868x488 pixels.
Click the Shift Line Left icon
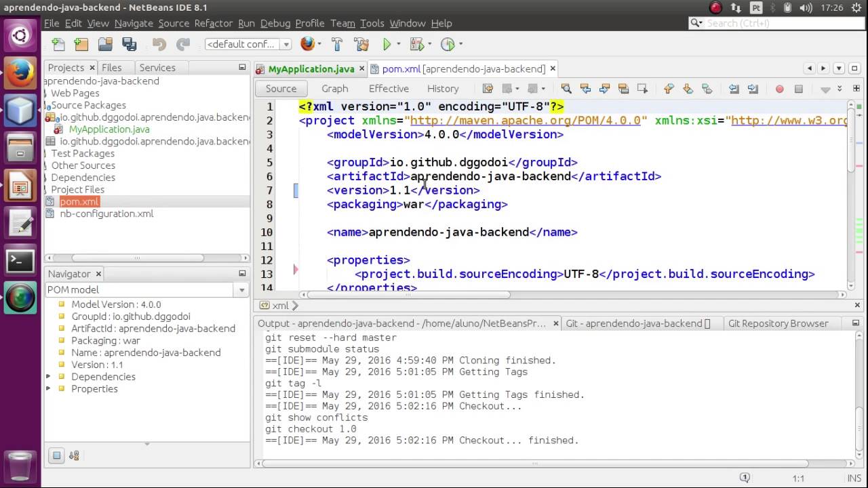coord(734,89)
